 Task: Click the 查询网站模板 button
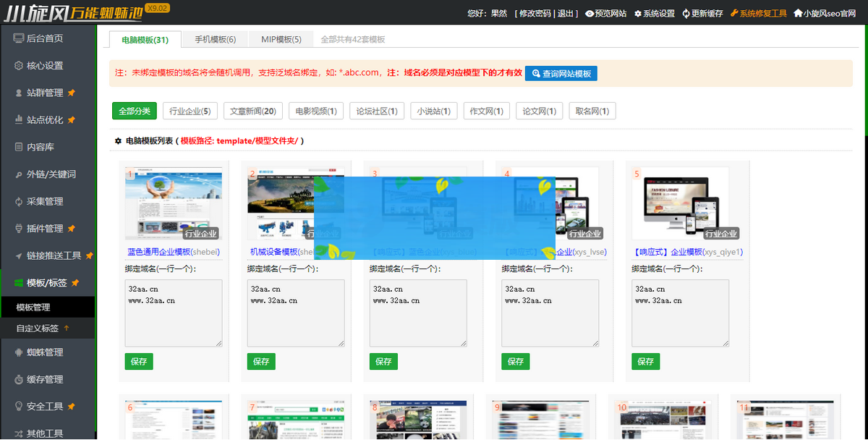(x=561, y=73)
